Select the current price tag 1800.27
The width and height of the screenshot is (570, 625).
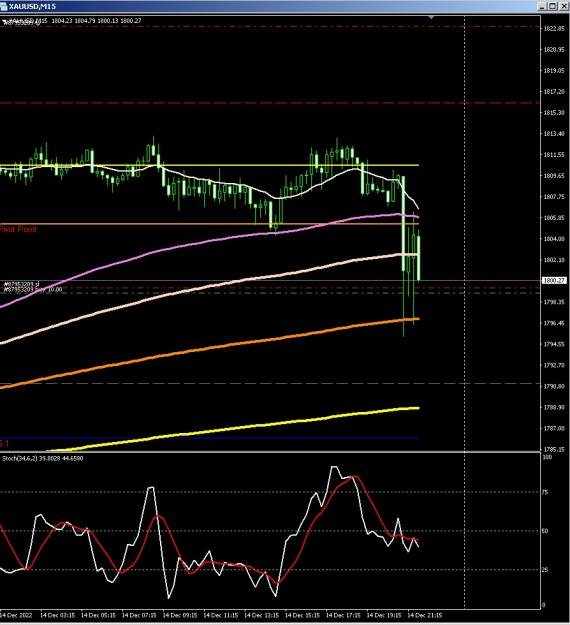tap(554, 281)
